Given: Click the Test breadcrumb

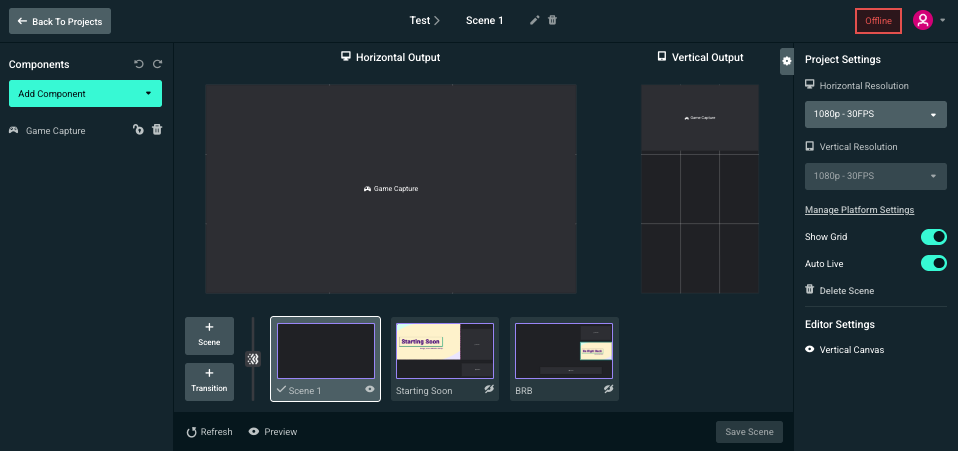Looking at the screenshot, I should click(419, 20).
